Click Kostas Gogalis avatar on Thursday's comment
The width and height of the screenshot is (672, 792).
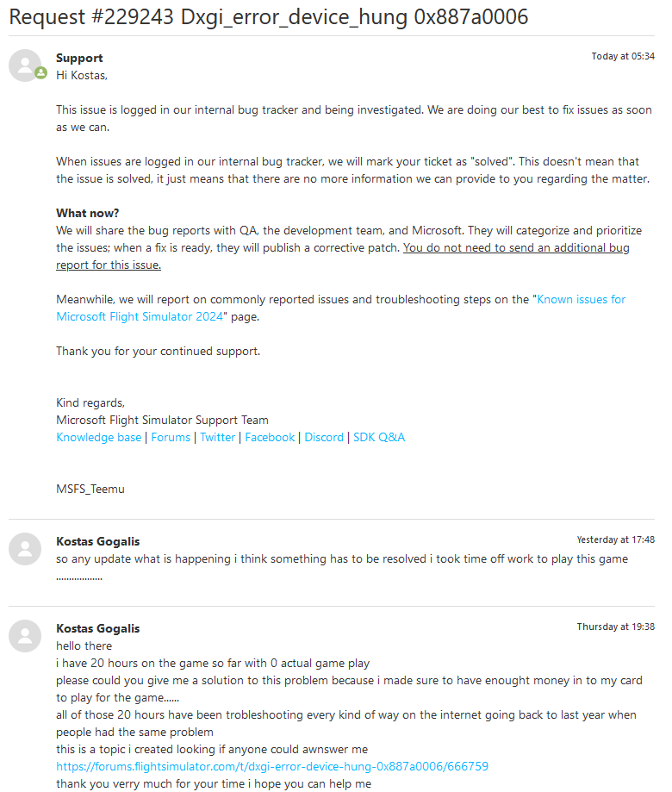(25, 635)
